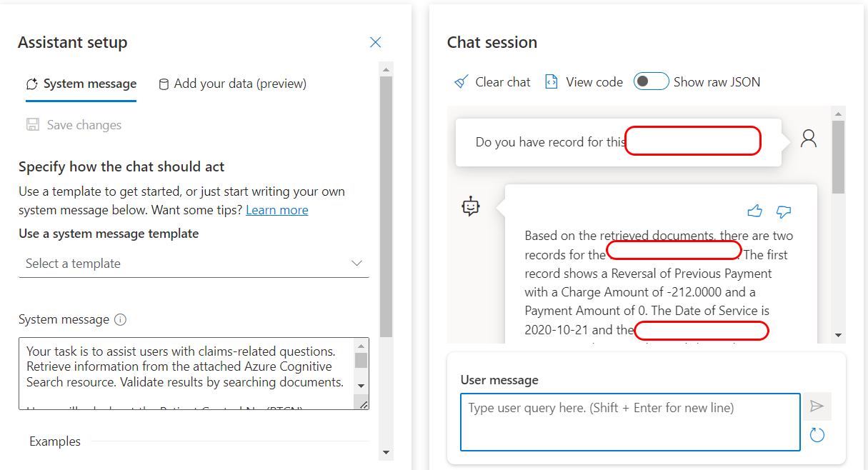Click the Add your data database icon

pyautogui.click(x=164, y=84)
